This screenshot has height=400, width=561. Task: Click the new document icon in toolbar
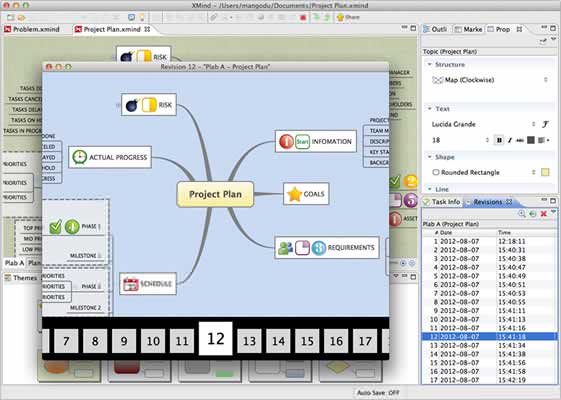(x=10, y=17)
